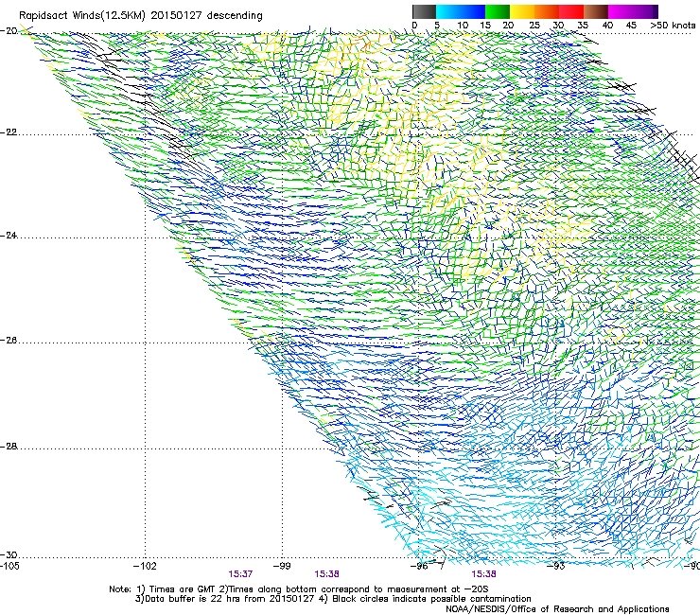Click the -30 latitude label

pyautogui.click(x=9, y=555)
